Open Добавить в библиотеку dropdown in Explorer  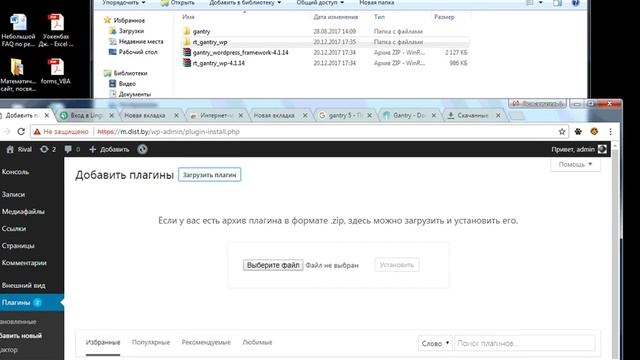pos(245,3)
